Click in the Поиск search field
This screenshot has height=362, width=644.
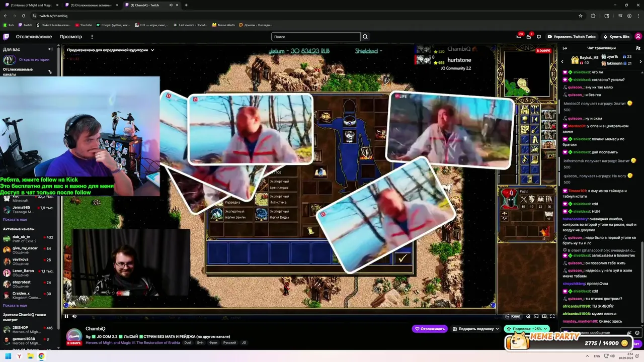316,37
